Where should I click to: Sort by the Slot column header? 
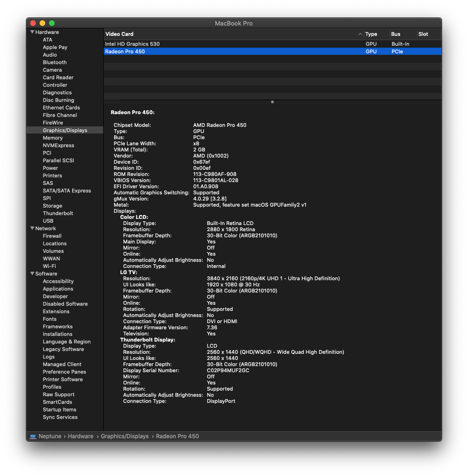pyautogui.click(x=423, y=34)
